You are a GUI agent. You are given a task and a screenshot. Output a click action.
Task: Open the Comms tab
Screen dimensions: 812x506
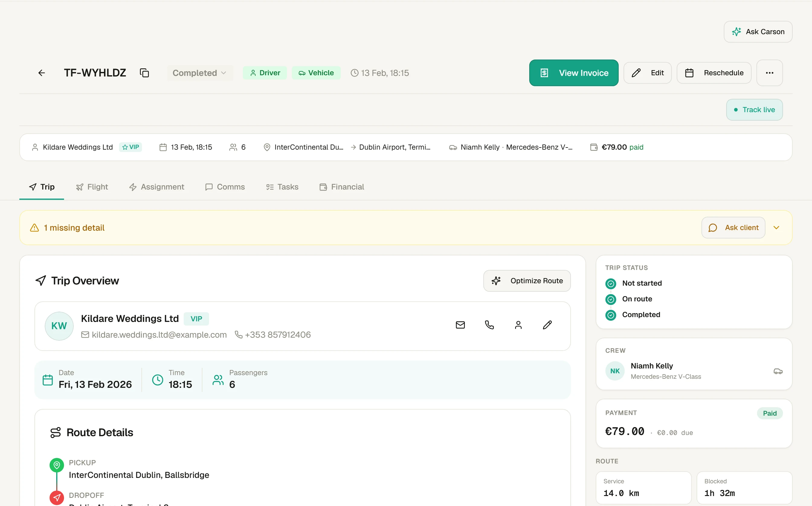[x=225, y=187]
